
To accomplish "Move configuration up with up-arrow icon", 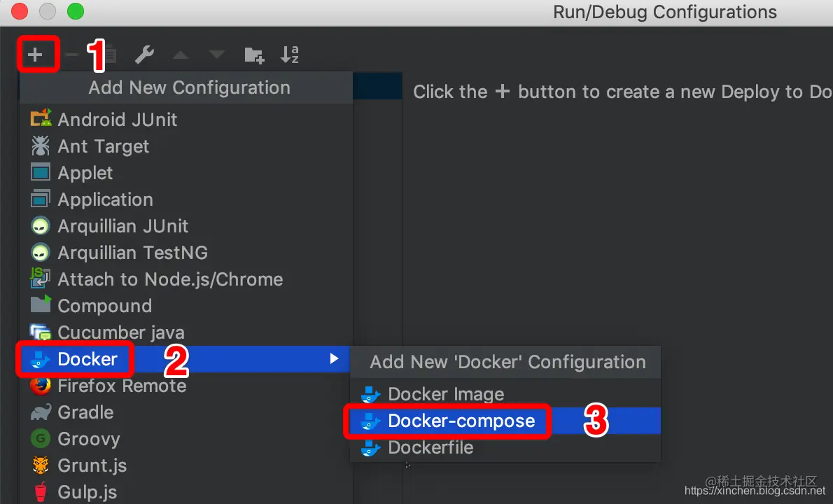I will [181, 54].
